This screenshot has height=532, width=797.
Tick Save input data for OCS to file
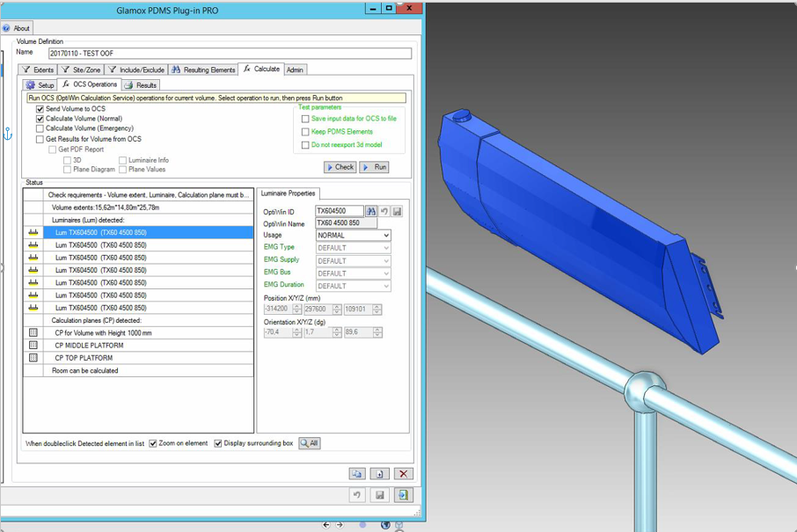[x=305, y=119]
